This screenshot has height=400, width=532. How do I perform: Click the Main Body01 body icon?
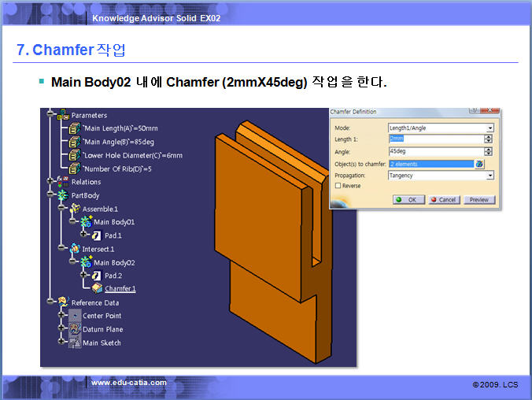[86, 222]
